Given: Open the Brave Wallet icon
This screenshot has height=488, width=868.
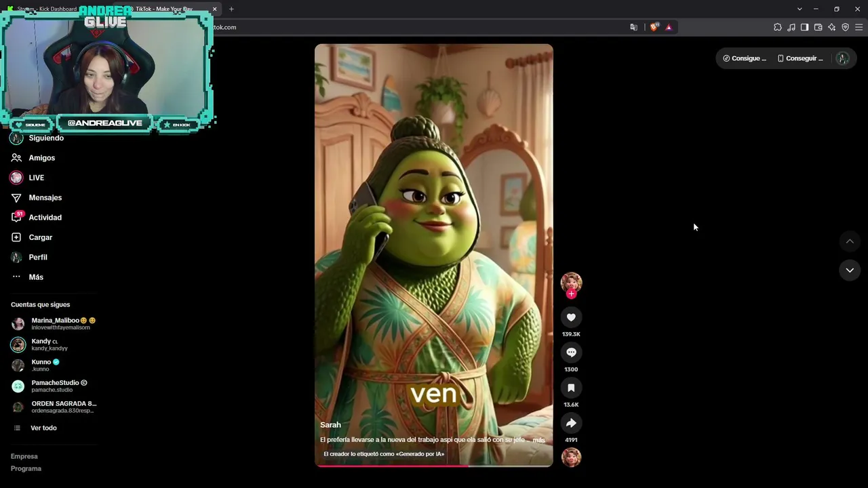Looking at the screenshot, I should [x=818, y=27].
